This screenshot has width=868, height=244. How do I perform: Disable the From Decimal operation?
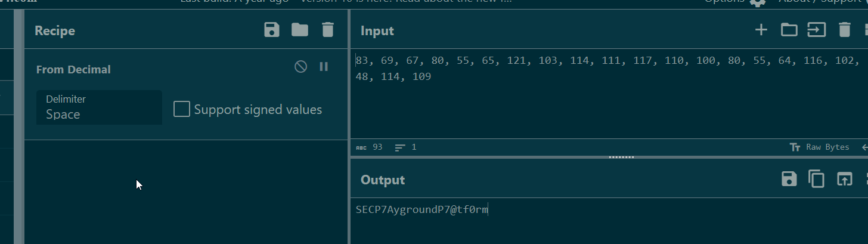[x=301, y=66]
